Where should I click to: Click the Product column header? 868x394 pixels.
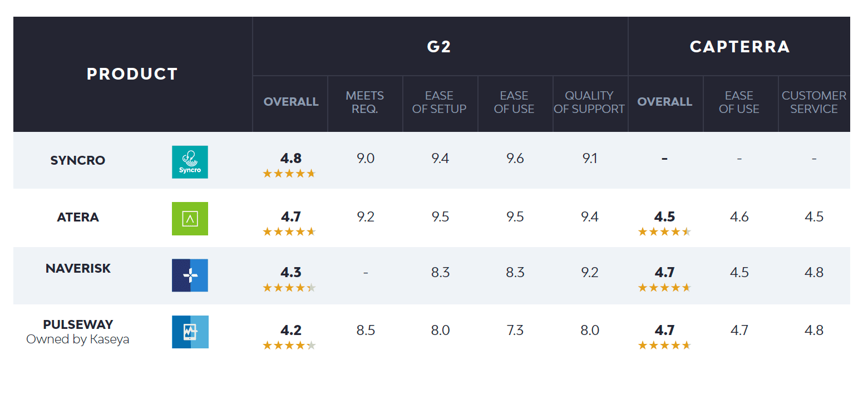click(x=132, y=74)
